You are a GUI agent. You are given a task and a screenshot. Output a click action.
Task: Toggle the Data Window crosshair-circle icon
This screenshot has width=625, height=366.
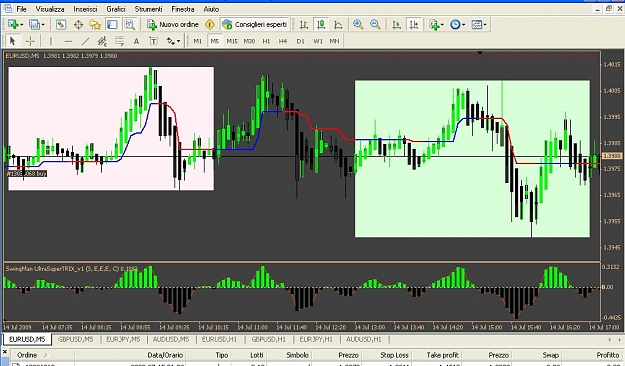click(x=78, y=25)
